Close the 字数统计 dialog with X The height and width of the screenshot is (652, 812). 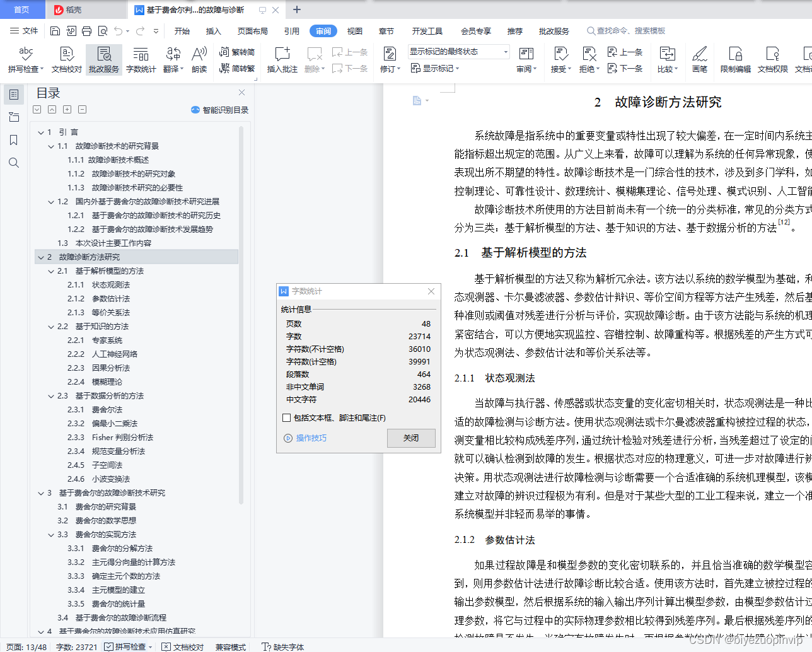pos(431,291)
